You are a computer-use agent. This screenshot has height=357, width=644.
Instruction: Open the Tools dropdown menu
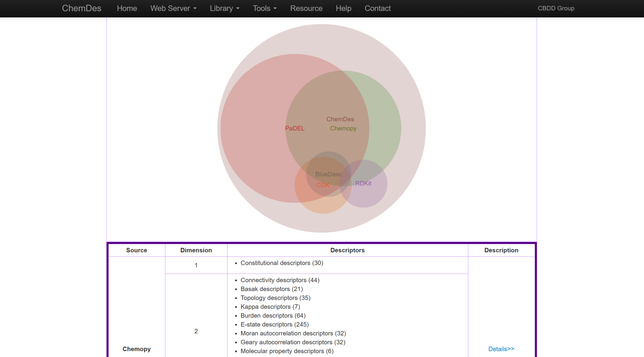[x=265, y=8]
